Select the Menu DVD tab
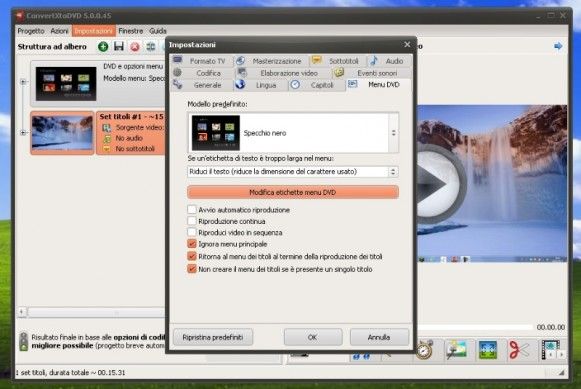Image resolution: width=581 pixels, height=389 pixels. click(378, 85)
